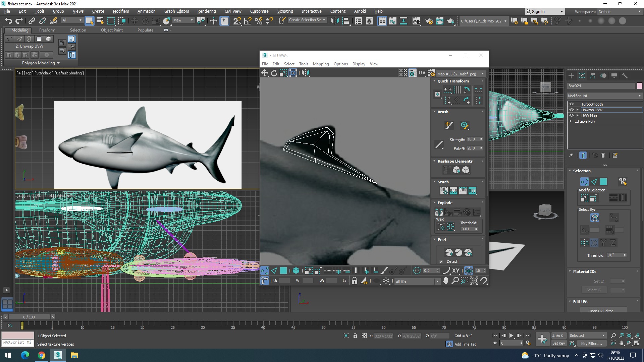
Task: Select the Select and Move tool
Action: point(134,21)
